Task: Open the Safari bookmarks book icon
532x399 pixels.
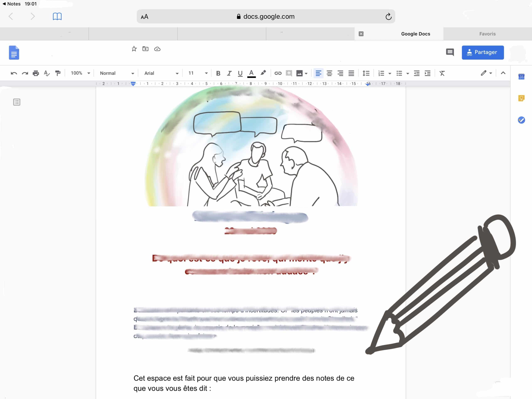Action: 57,16
